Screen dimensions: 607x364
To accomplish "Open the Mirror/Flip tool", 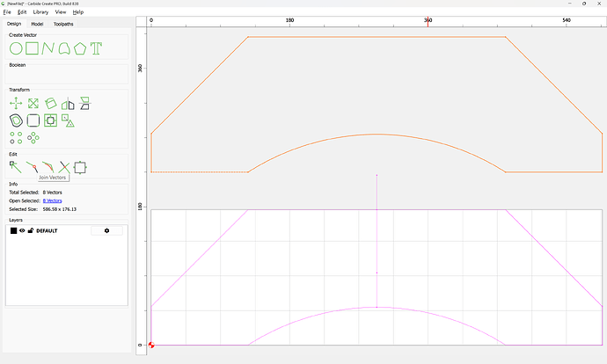I will coord(67,104).
